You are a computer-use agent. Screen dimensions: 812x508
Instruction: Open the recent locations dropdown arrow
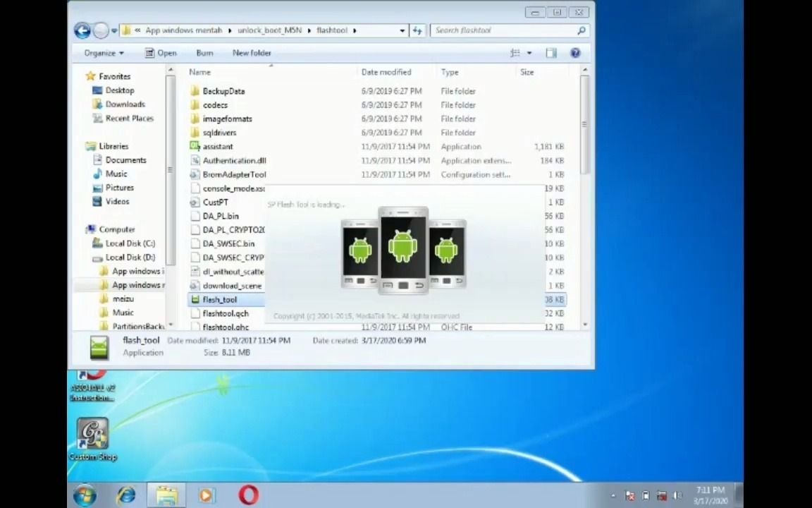pyautogui.click(x=114, y=31)
